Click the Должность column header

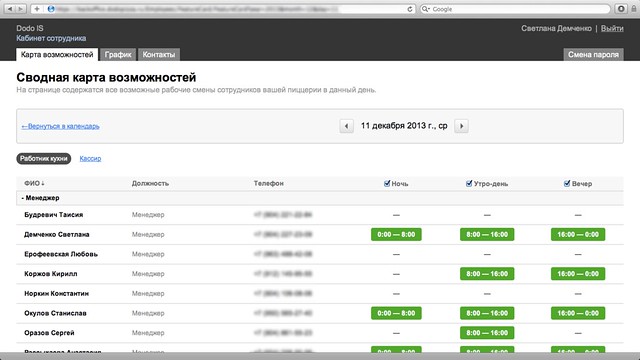(x=150, y=183)
